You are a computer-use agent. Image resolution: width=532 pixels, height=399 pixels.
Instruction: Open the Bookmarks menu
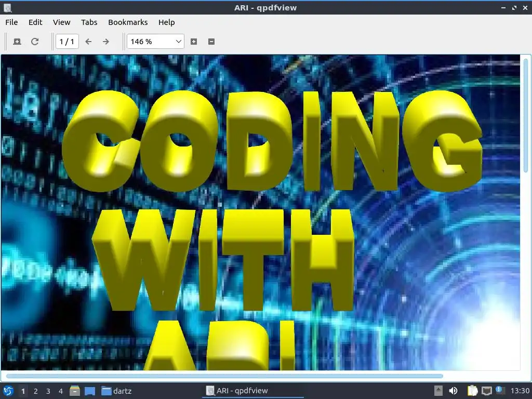tap(128, 22)
